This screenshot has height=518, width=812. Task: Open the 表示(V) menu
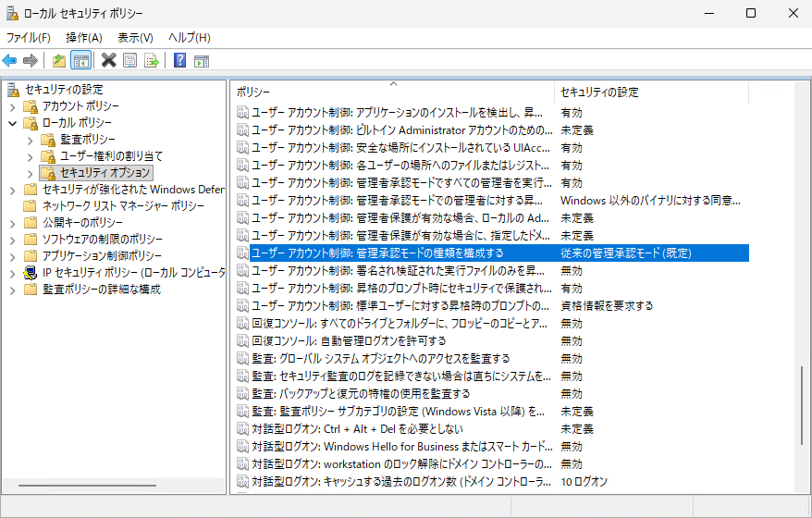coord(135,37)
